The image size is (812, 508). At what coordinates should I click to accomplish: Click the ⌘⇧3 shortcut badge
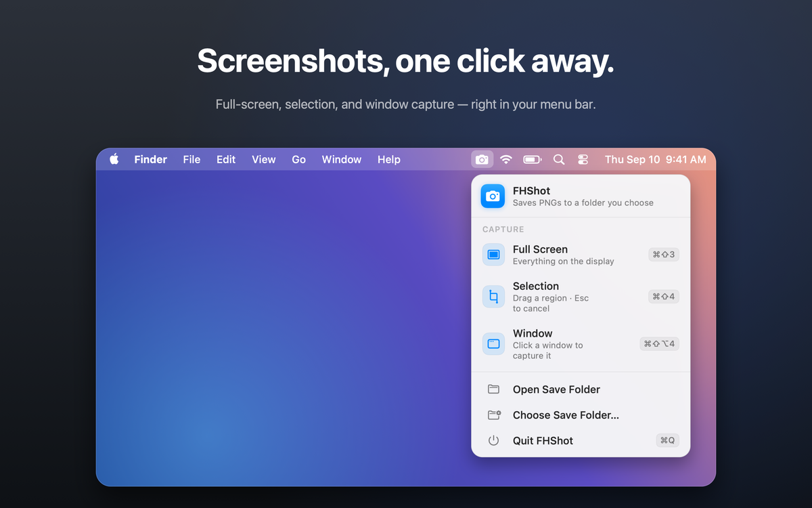[664, 255]
